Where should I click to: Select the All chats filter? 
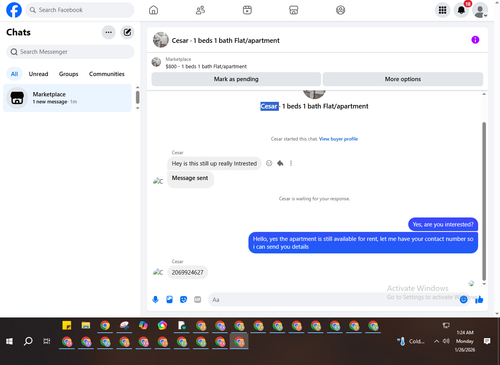tap(14, 74)
